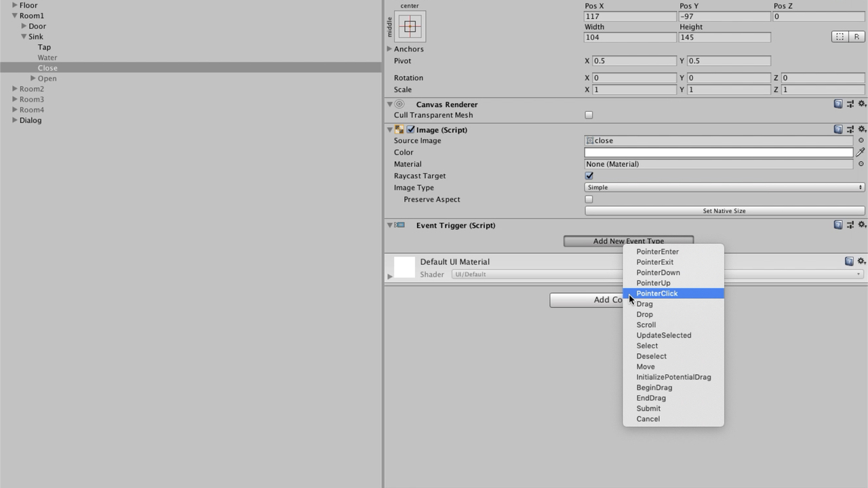Open Material object picker circle
The image size is (868, 488).
[861, 164]
